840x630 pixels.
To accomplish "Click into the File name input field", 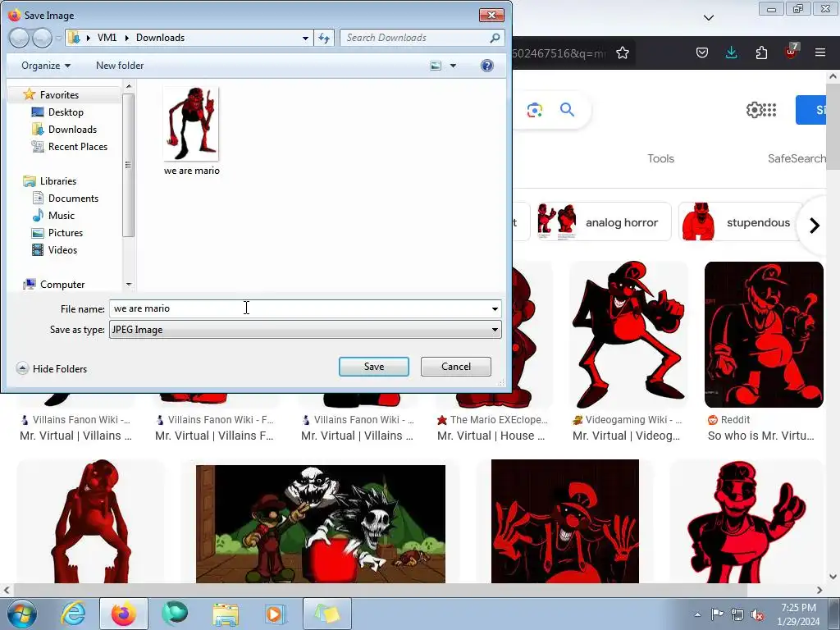I will [x=299, y=308].
